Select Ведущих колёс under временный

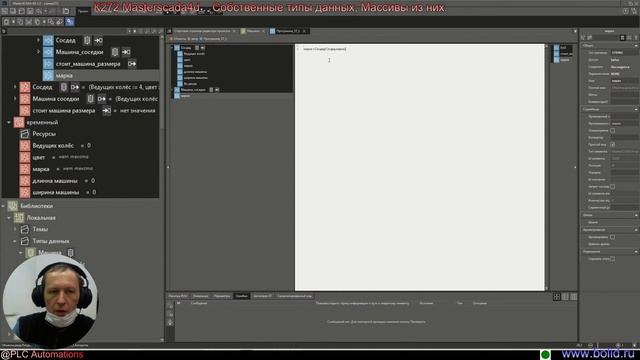[x=53, y=145]
